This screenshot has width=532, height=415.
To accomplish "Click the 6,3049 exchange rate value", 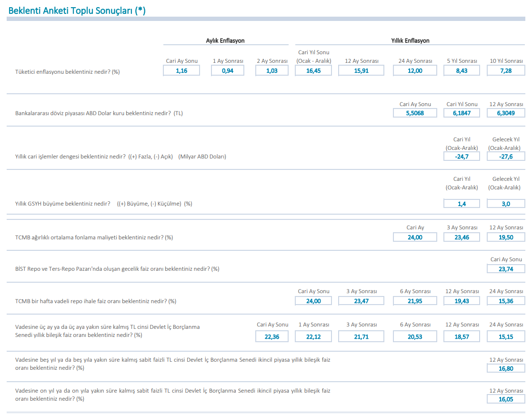I will point(506,113).
